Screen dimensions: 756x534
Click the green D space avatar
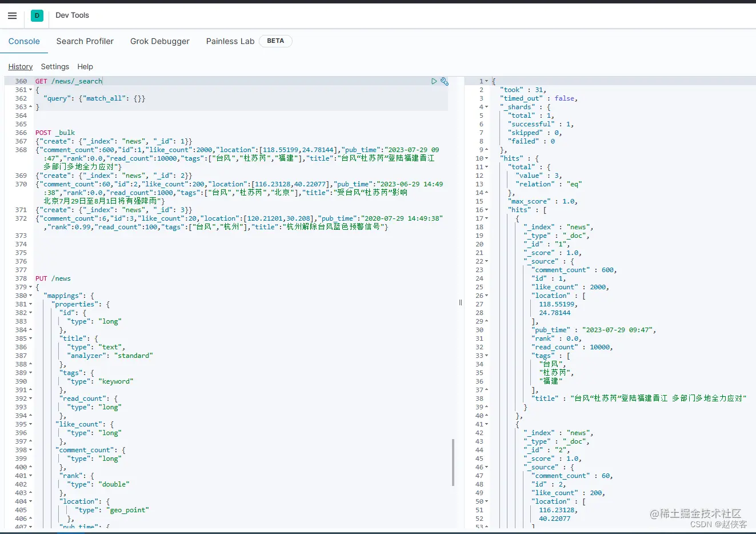tap(37, 16)
